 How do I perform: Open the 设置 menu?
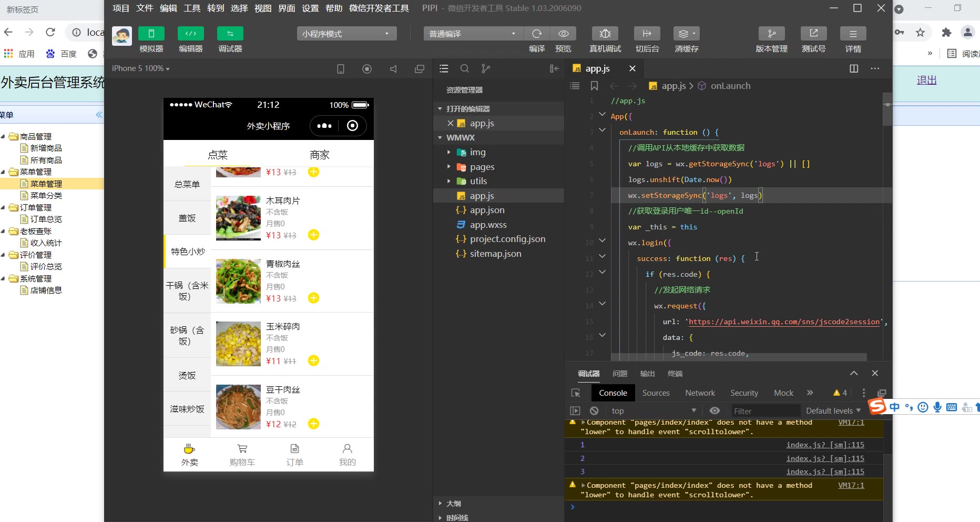point(310,8)
